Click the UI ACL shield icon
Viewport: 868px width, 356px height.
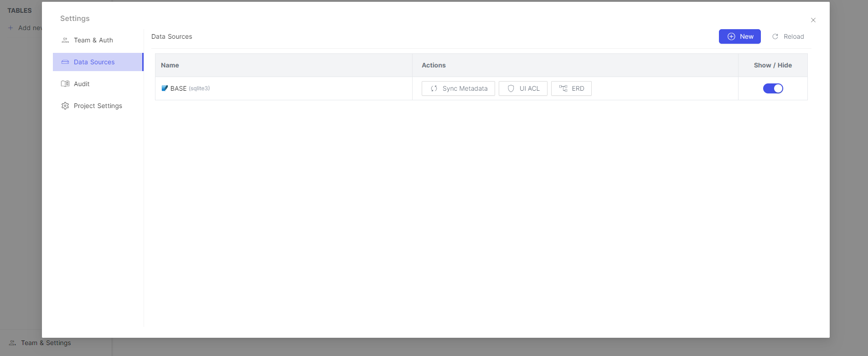[511, 88]
